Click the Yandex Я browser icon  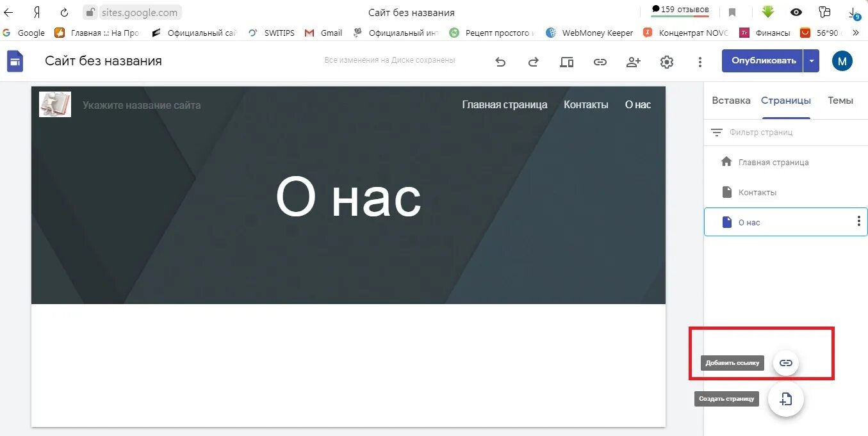click(x=37, y=12)
